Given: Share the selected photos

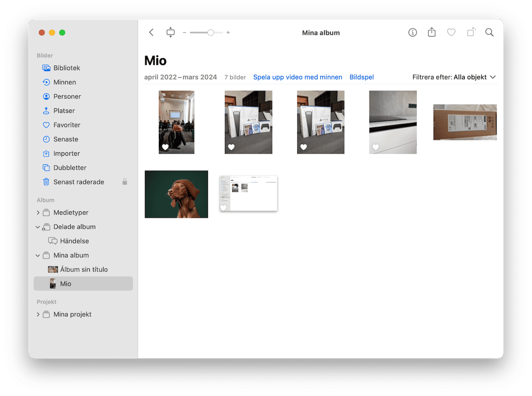Looking at the screenshot, I should tap(432, 32).
